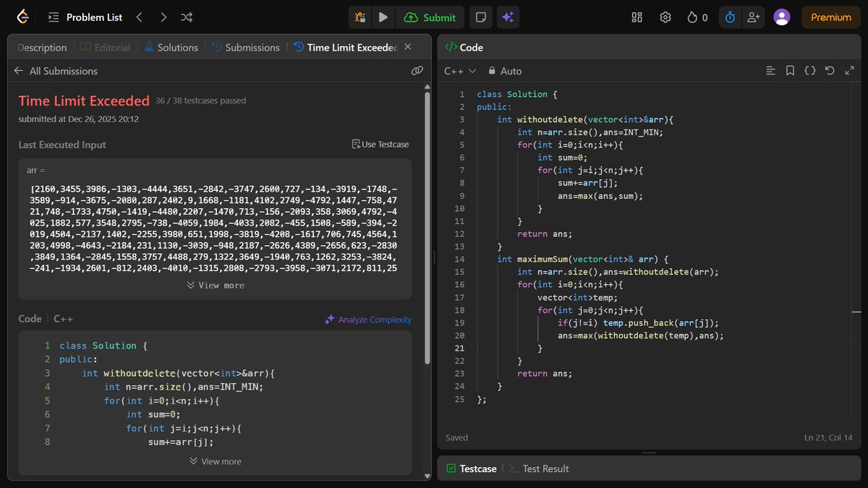This screenshot has width=868, height=488.
Task: Click the invite user icon
Action: pos(754,17)
